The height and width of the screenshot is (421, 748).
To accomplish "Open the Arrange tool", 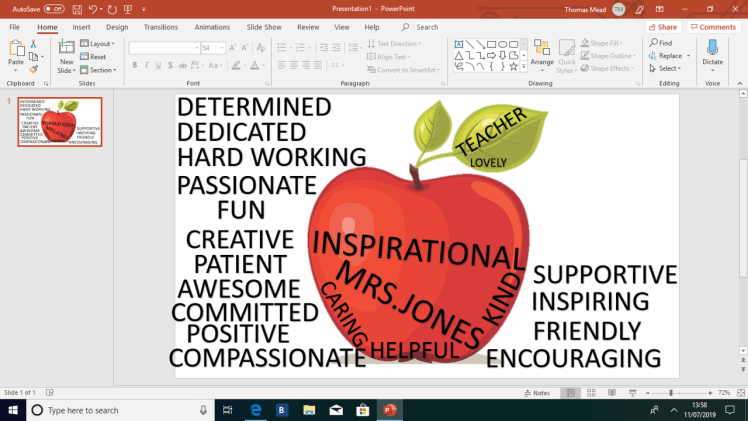I will pyautogui.click(x=541, y=54).
